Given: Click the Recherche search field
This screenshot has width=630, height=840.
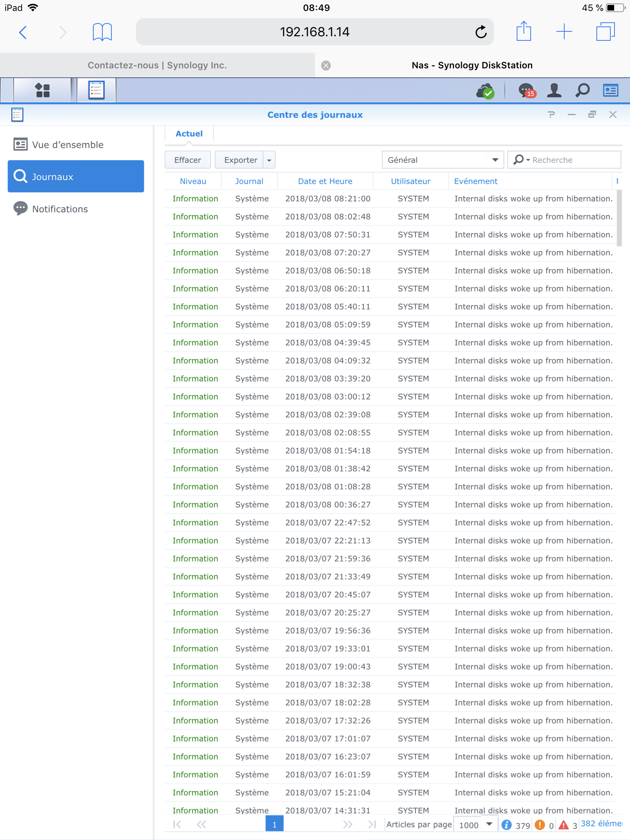Looking at the screenshot, I should [x=574, y=160].
